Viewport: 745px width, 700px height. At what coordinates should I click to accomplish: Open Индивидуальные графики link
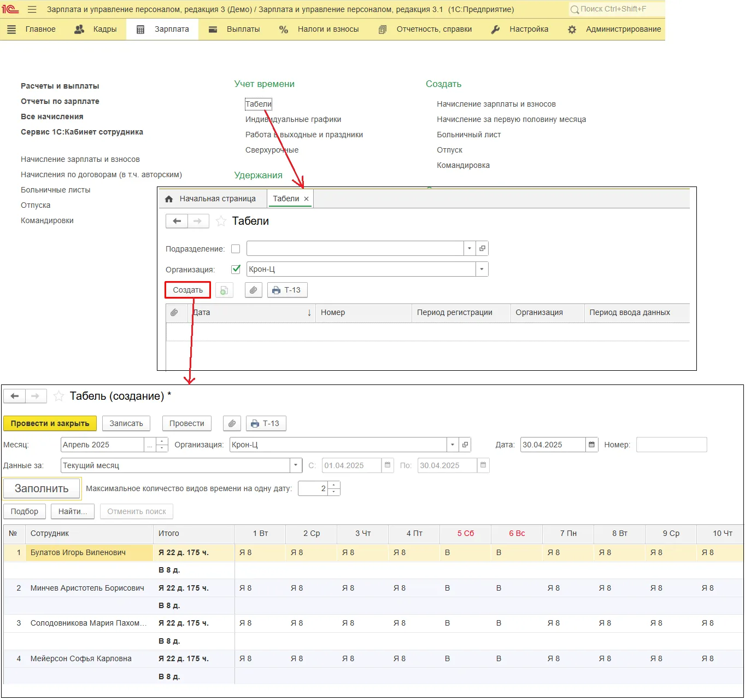tap(294, 119)
